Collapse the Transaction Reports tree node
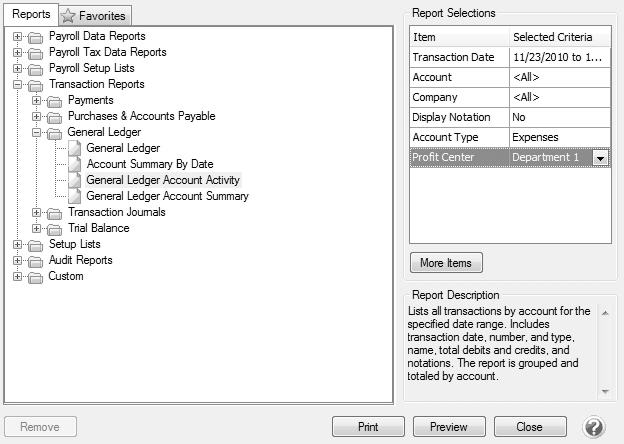 click(18, 85)
